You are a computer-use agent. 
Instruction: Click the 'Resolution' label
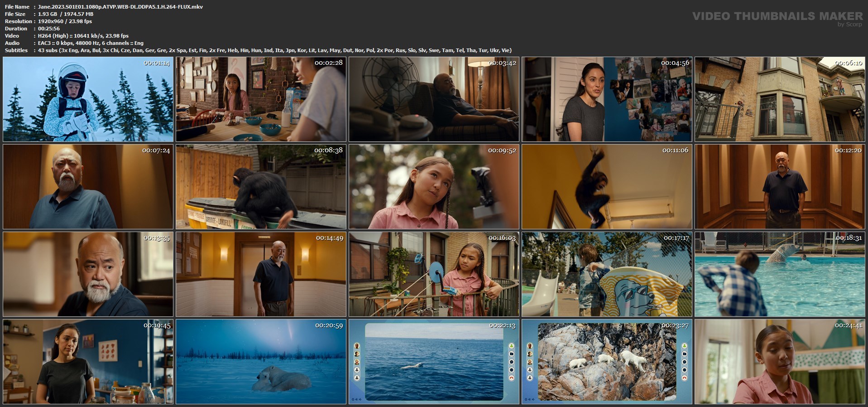18,21
